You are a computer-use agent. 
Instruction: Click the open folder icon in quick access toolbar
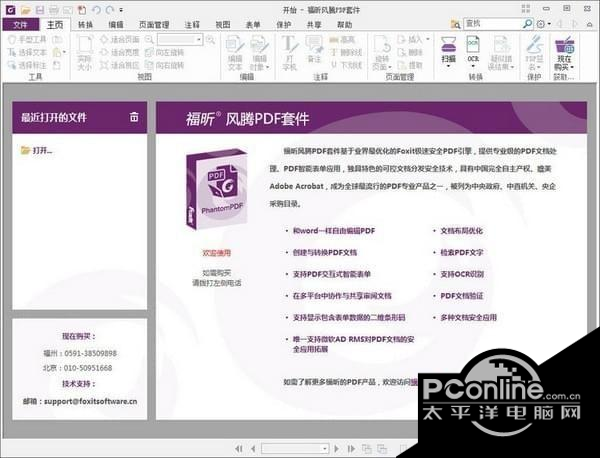click(x=26, y=9)
